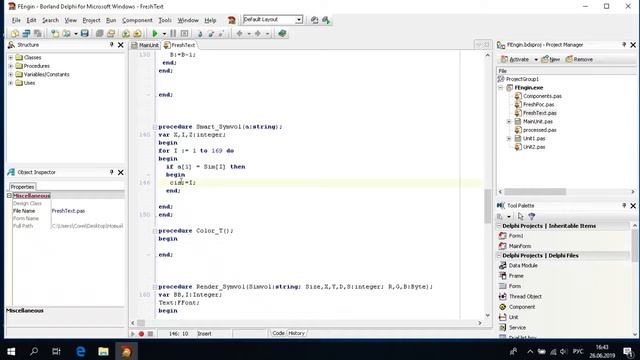Pin the Structure panel
The height and width of the screenshot is (360, 640).
(x=111, y=45)
